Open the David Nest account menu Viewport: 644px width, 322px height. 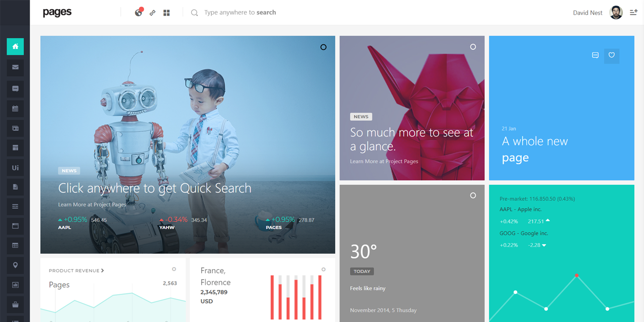tap(587, 12)
